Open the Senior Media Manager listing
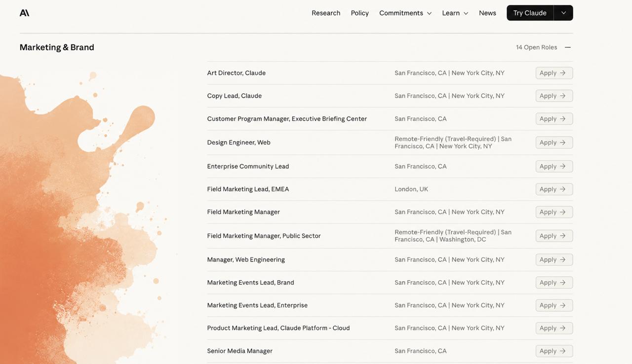 point(240,351)
